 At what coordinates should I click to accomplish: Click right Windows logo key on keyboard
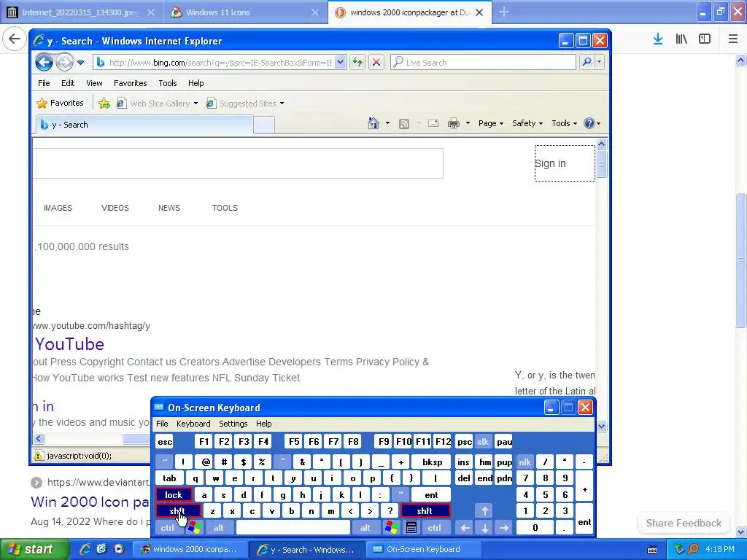[x=392, y=527]
